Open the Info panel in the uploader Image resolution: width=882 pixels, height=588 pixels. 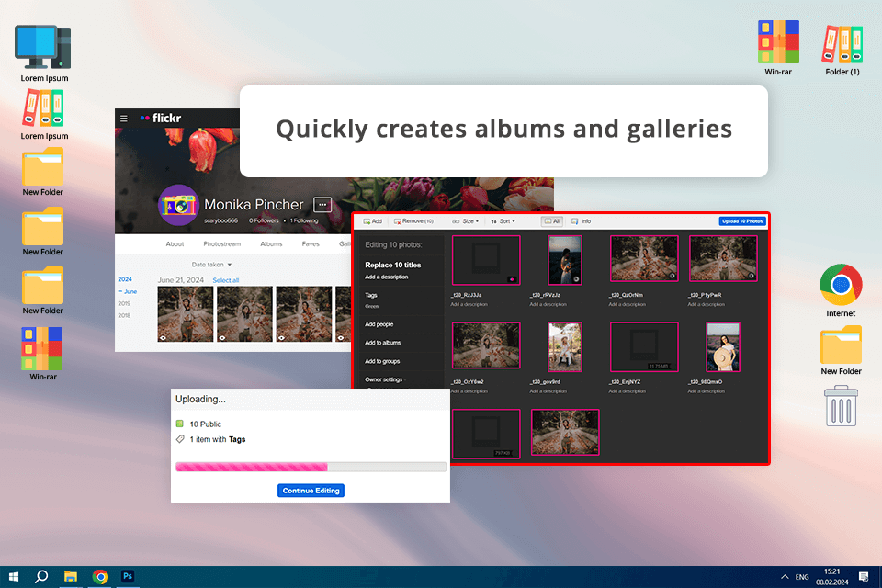click(581, 221)
